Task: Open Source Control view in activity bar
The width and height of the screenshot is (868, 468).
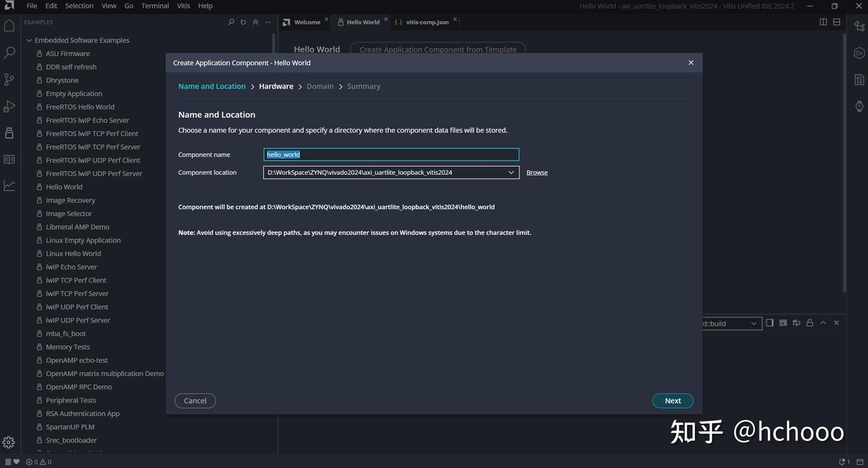Action: tap(9, 80)
